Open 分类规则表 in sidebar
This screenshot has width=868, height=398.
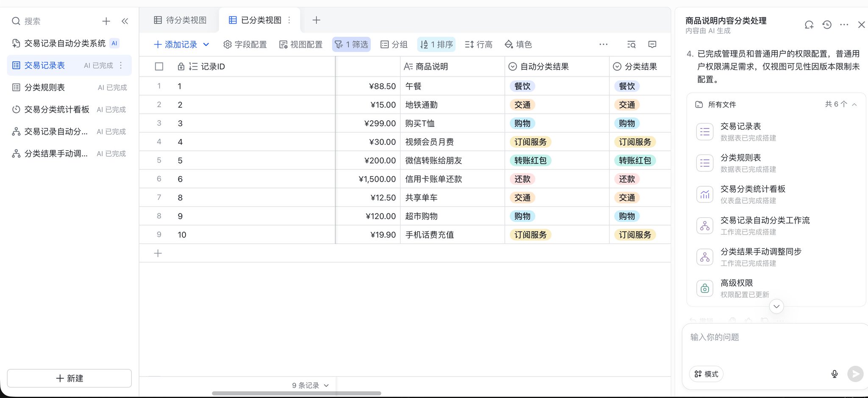69,87
